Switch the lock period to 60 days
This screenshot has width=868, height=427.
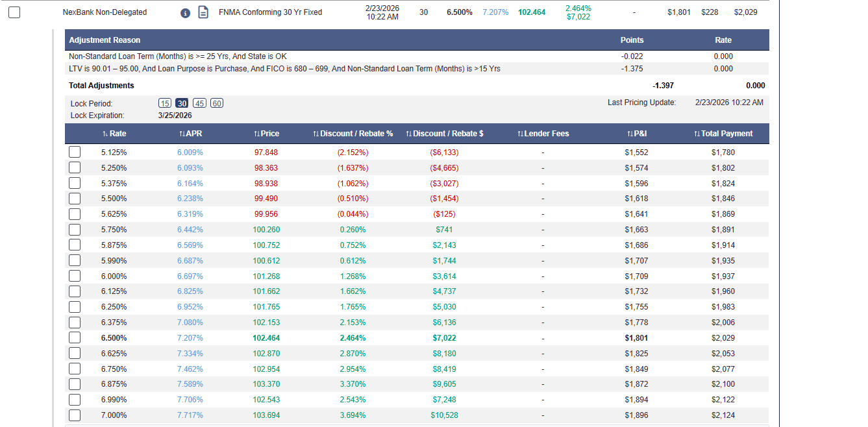[217, 103]
